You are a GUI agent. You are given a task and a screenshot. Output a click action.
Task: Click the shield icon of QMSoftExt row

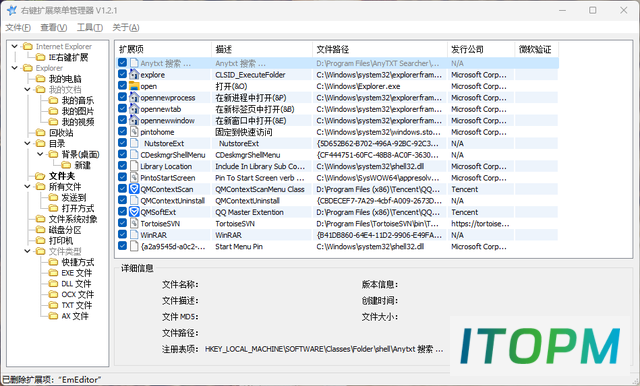[x=134, y=212]
